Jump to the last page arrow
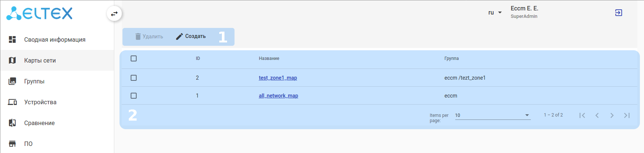The image size is (644, 153). (x=627, y=115)
